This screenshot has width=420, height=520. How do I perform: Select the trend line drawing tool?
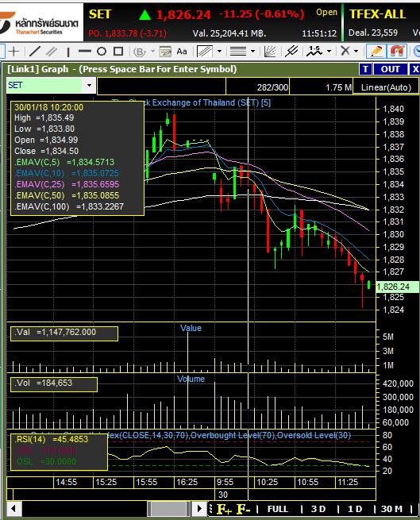click(x=34, y=52)
